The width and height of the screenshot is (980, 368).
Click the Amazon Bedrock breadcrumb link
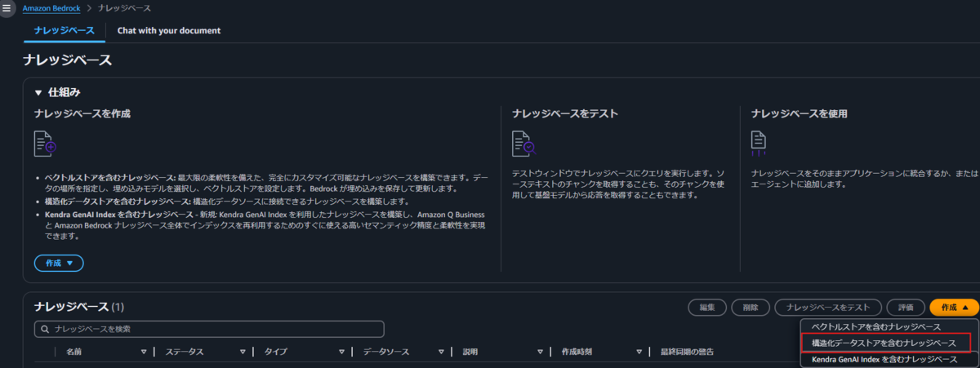[51, 8]
